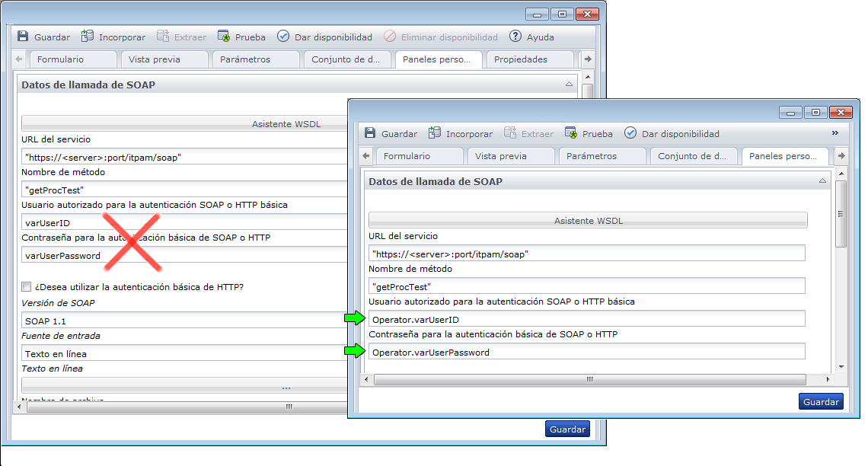Click Incorporar icon in back window toolbar
This screenshot has height=466, width=868.
click(88, 37)
